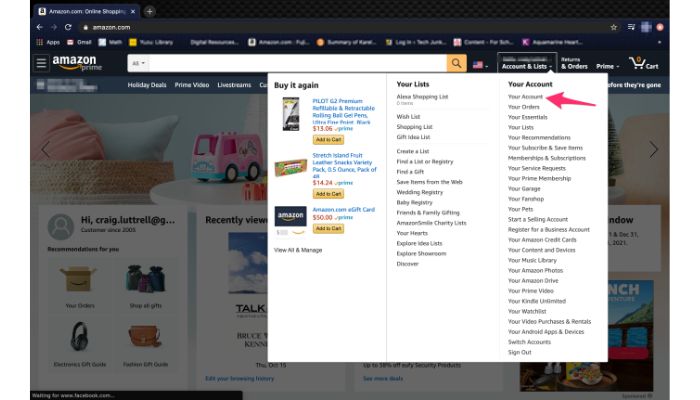Screen dimensions: 700x400
Task: Open AmazonSmile Charity Lists
Action: click(x=431, y=223)
